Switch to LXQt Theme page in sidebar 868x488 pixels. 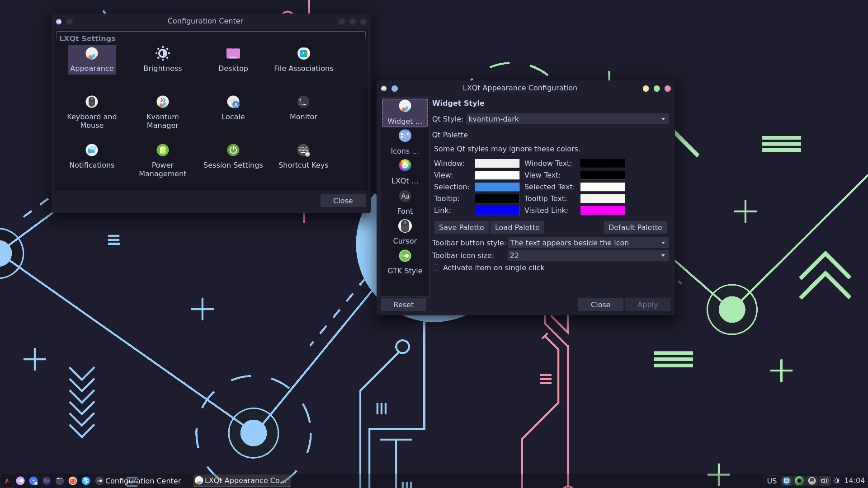tap(405, 172)
